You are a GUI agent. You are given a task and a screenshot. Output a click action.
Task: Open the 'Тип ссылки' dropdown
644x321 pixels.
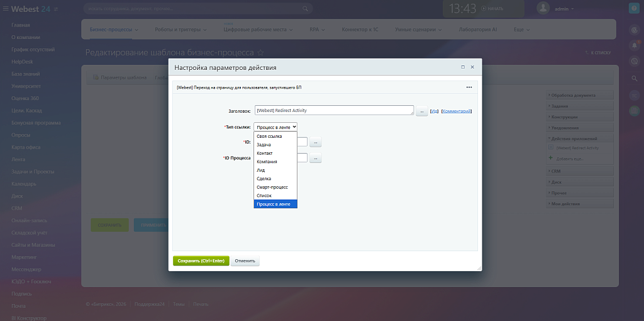pyautogui.click(x=275, y=127)
